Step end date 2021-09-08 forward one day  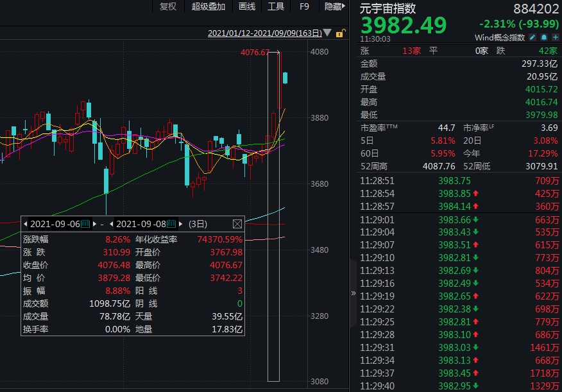181,224
